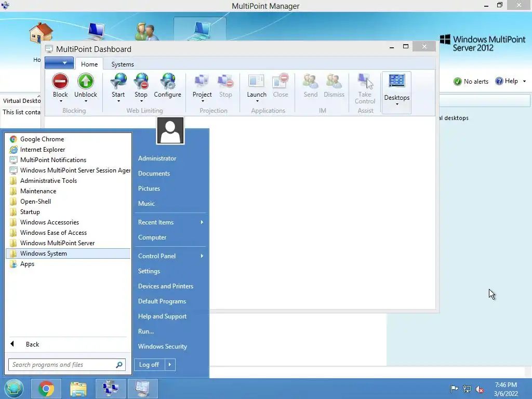Viewport: 532px width, 399px height.
Task: Click the Dismiss IM icon
Action: (334, 82)
